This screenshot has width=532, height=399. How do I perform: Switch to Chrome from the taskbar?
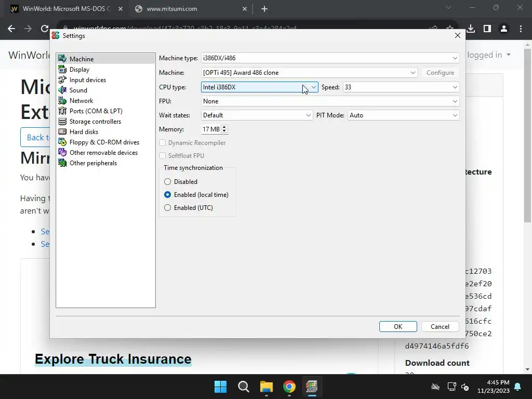pos(289,387)
